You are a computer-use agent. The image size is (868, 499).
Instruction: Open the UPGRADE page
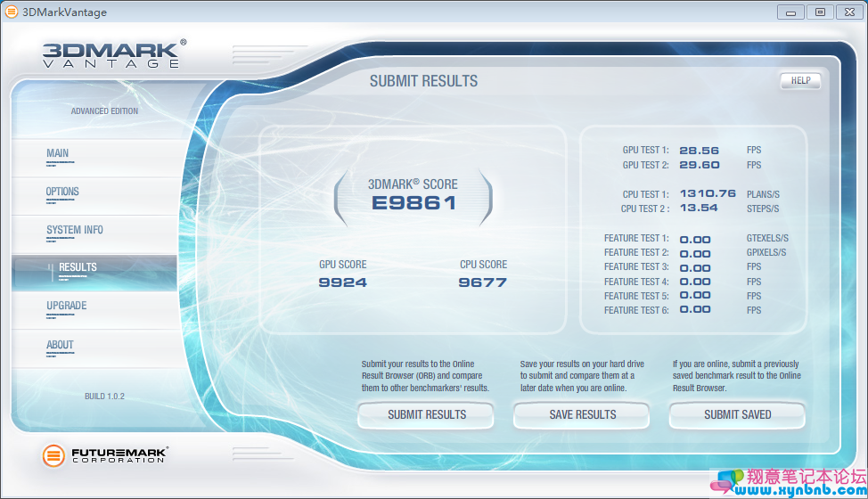[94, 310]
